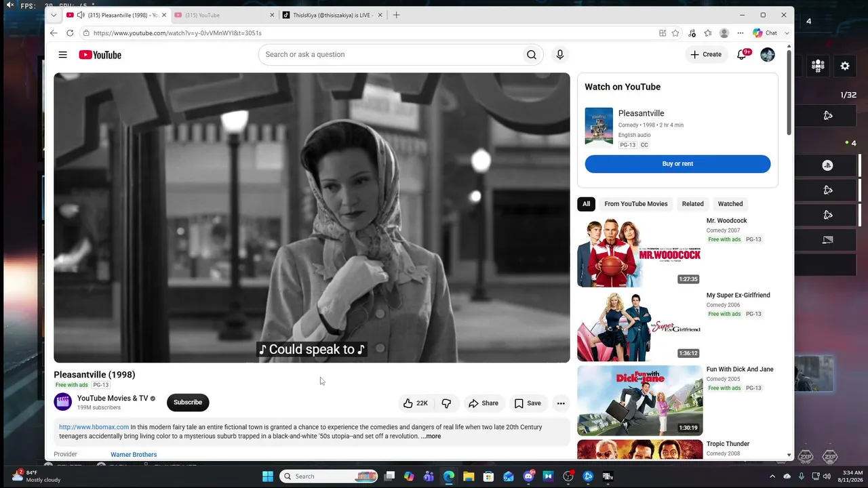Viewport: 868px width, 488px height.
Task: Click the Windows taskbar search box
Action: point(328,476)
